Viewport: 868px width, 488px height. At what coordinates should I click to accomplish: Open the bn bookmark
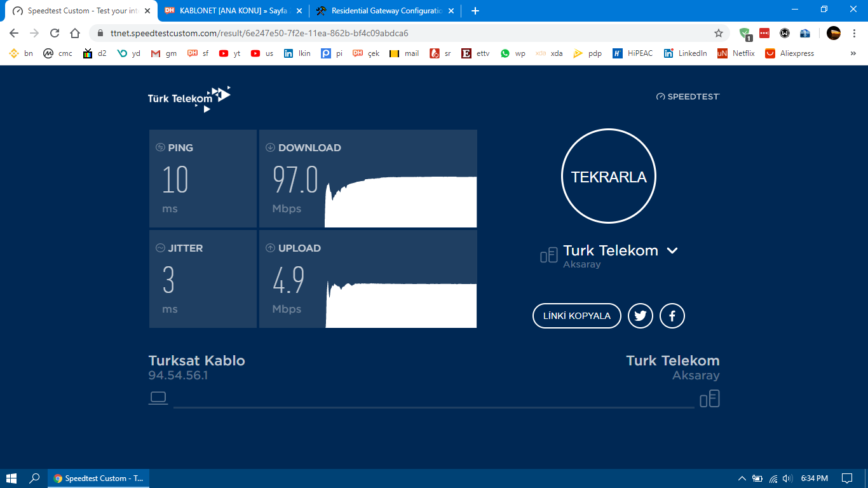(21, 53)
